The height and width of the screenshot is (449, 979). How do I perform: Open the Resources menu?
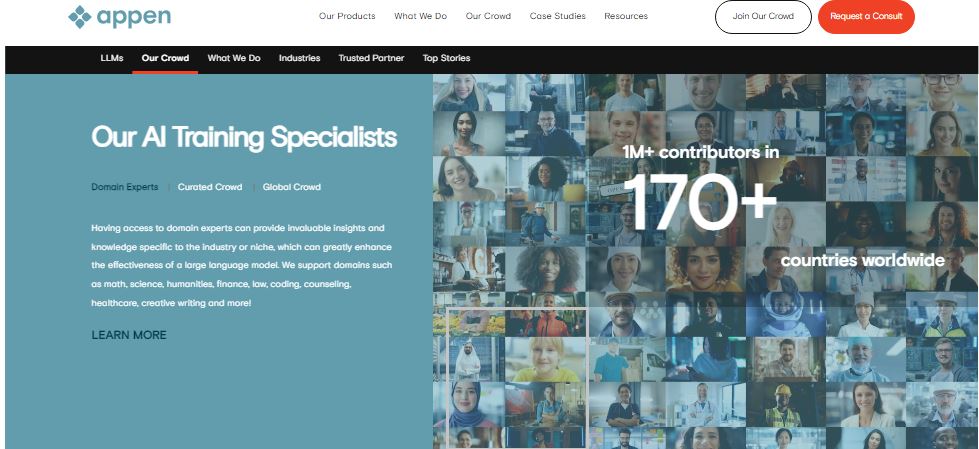626,16
